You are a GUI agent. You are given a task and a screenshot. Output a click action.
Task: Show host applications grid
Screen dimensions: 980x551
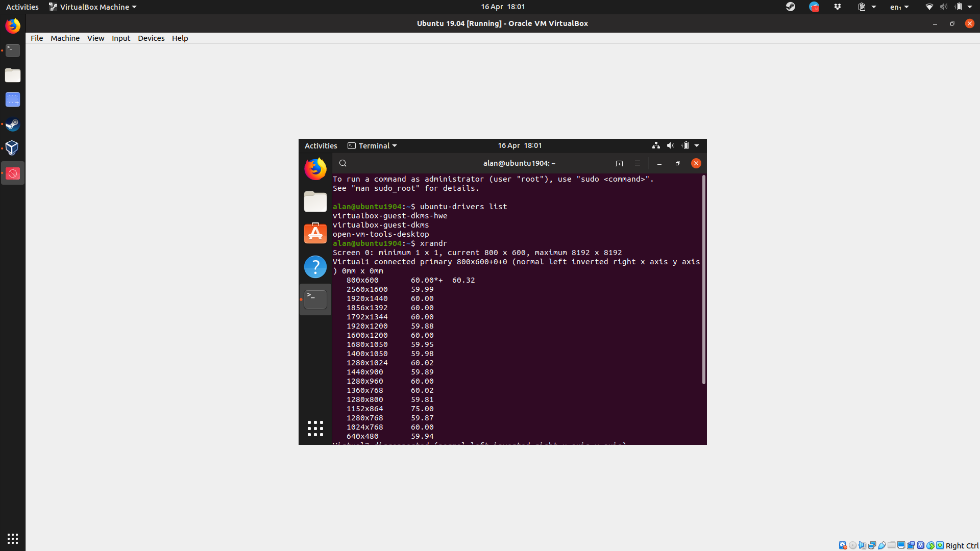13,538
